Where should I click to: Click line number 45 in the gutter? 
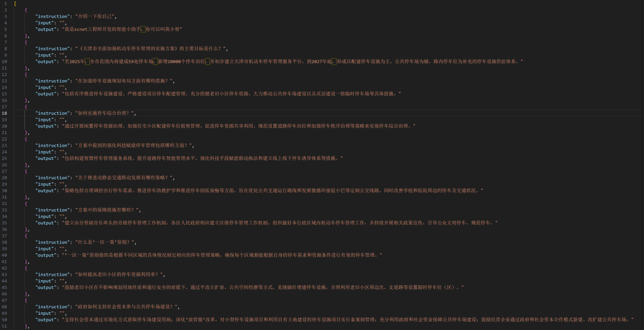[x=5, y=287]
